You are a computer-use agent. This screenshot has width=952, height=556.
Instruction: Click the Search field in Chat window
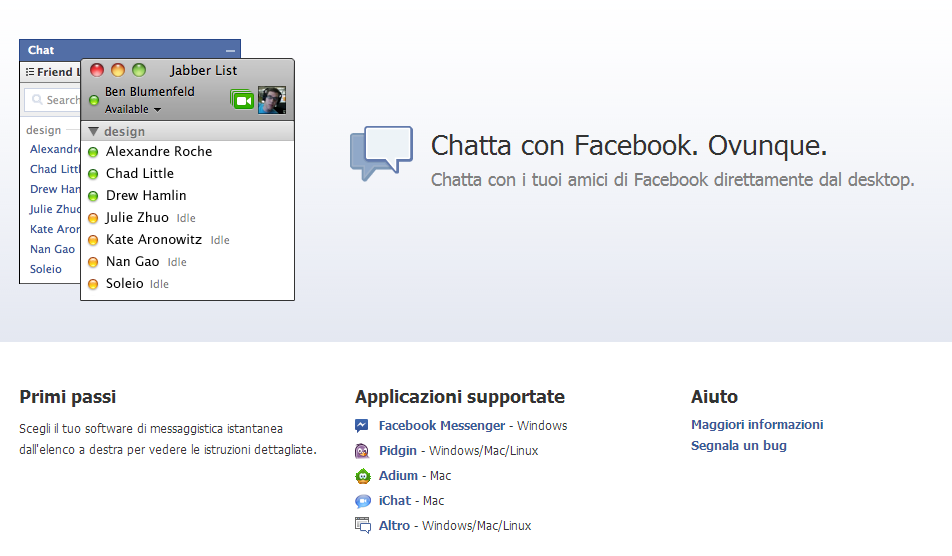(x=52, y=100)
